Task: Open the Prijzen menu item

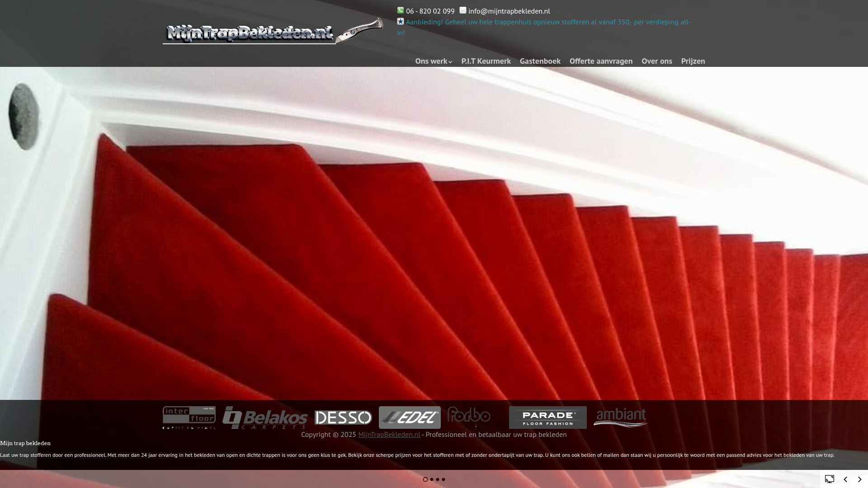Action: (x=693, y=61)
